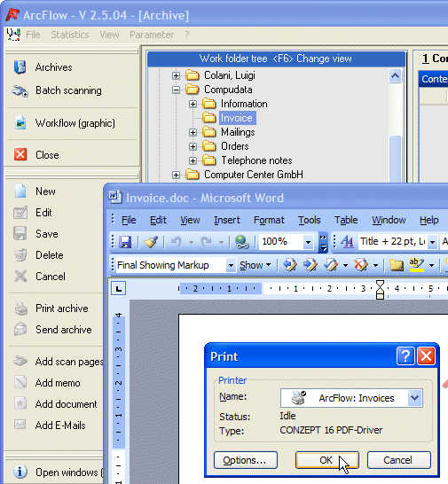Click Options... in Print dialog
The width and height of the screenshot is (448, 484).
pyautogui.click(x=246, y=460)
